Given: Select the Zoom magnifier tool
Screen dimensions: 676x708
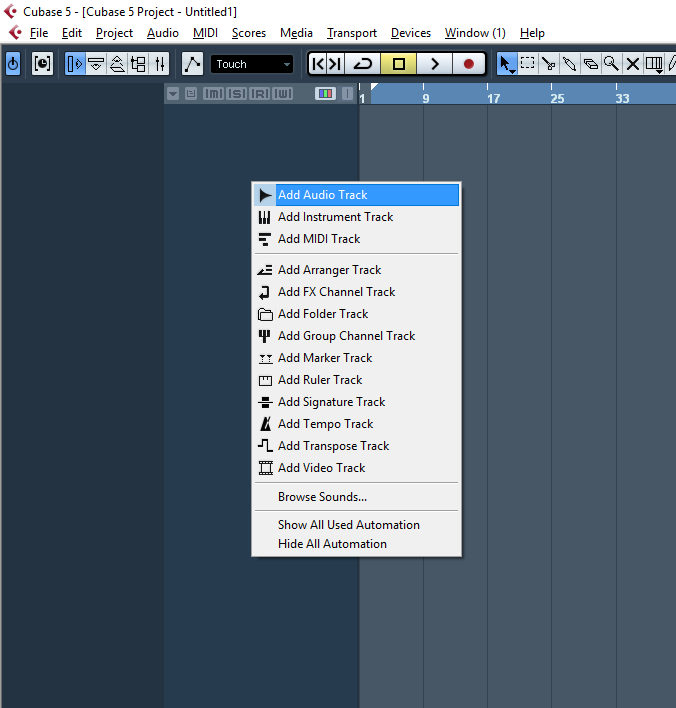Looking at the screenshot, I should pos(611,64).
